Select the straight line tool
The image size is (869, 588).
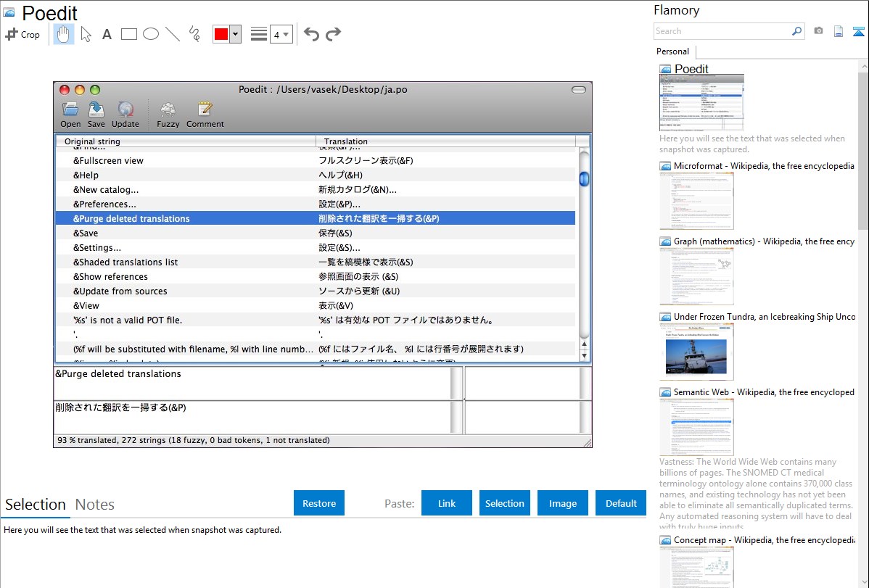tap(172, 34)
